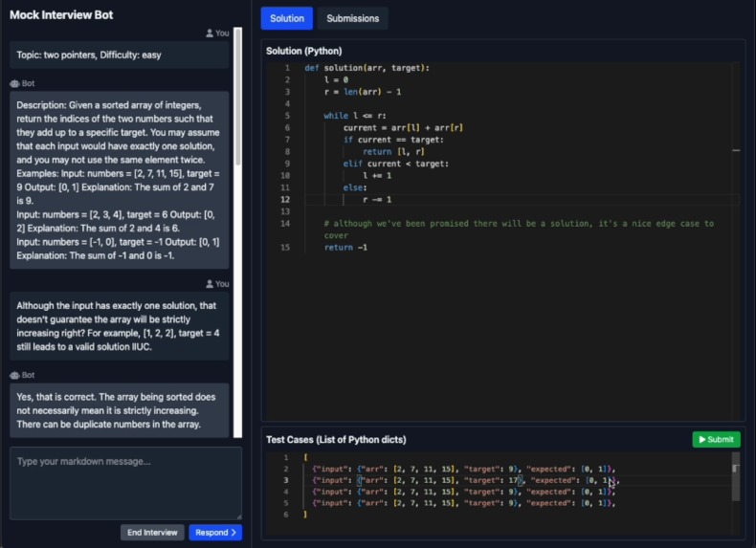The height and width of the screenshot is (548, 756).
Task: End the interview with End Interview button
Action: (152, 533)
